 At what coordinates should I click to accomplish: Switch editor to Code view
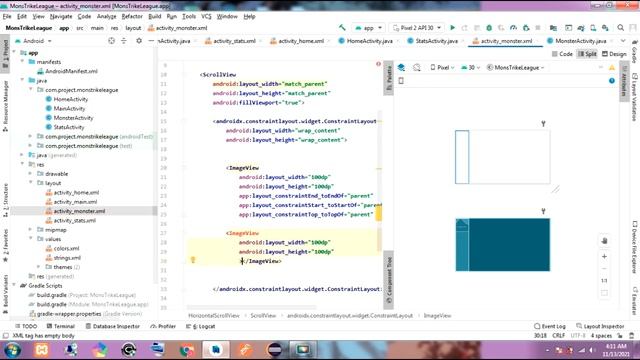pos(562,54)
